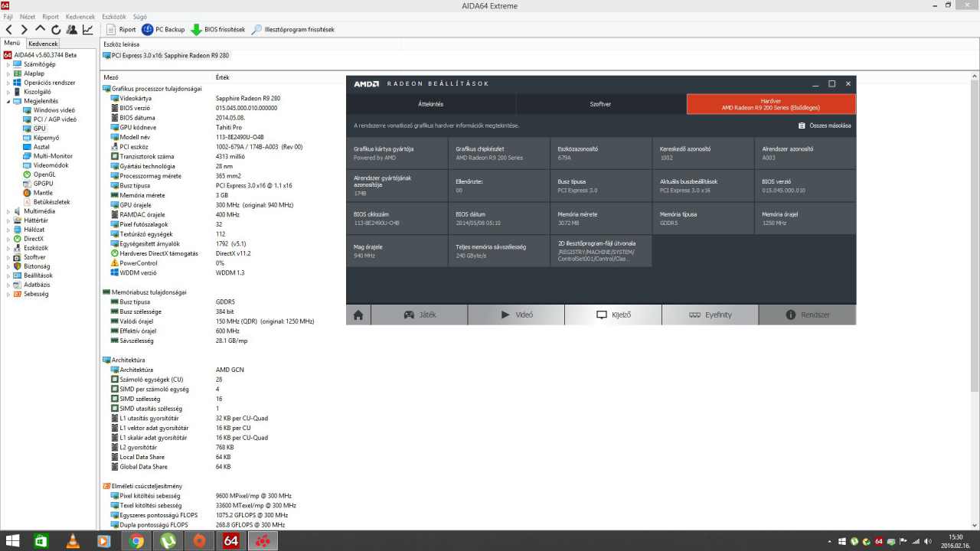Switch to the Áttekintés tab in Radeon Settings
Image resolution: width=980 pixels, height=551 pixels.
[431, 104]
